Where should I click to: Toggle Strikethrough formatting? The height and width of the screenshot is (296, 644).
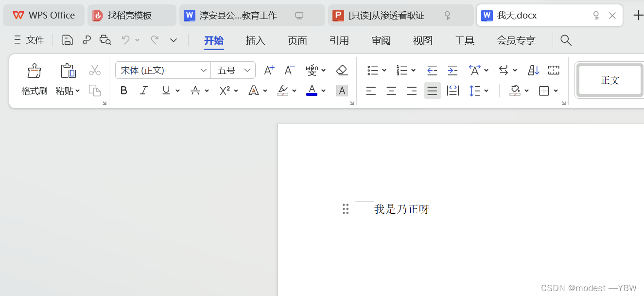coord(195,91)
